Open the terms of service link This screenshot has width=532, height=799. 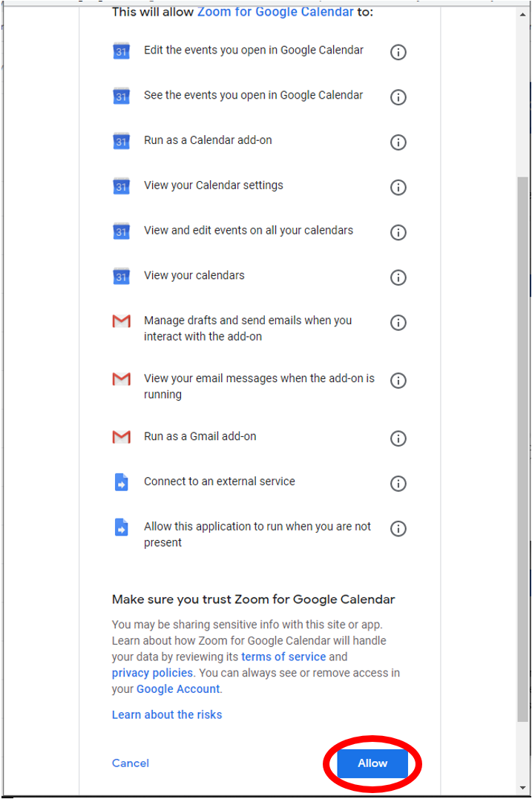point(283,657)
